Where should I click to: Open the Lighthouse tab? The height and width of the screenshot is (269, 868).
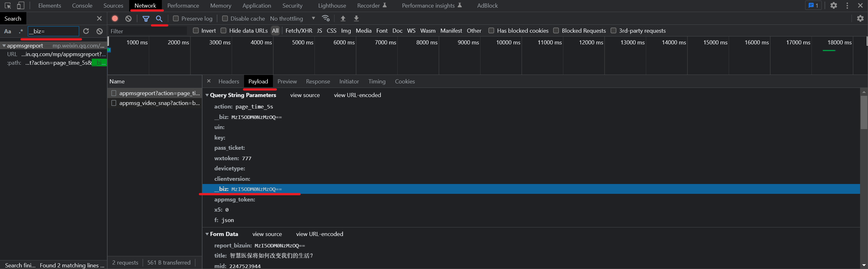332,6
